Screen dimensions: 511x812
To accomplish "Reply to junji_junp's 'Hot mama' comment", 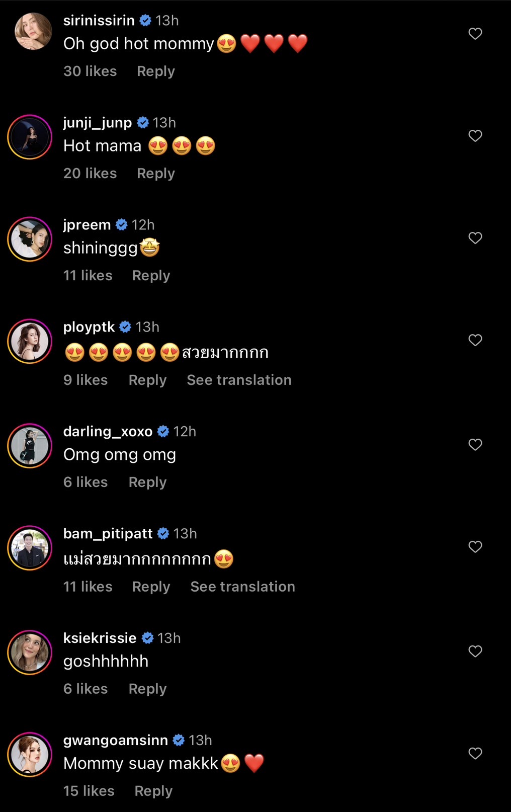I will 155,174.
